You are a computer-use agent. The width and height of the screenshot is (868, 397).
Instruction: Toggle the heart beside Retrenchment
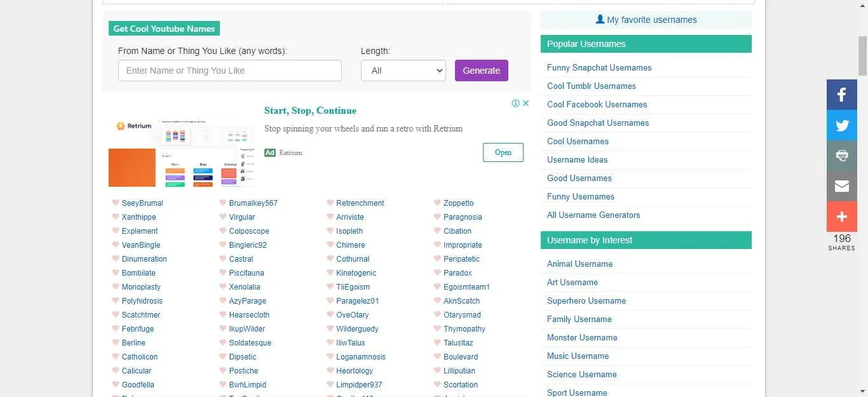(330, 203)
